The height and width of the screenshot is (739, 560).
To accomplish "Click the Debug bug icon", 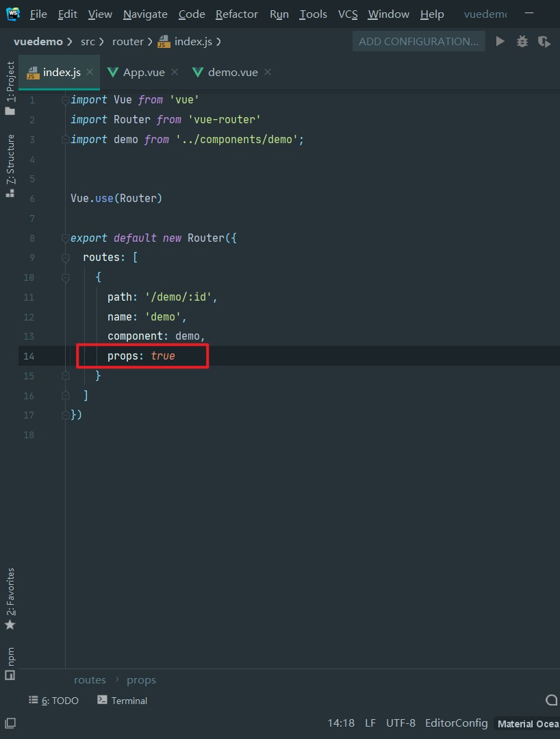I will (x=522, y=42).
